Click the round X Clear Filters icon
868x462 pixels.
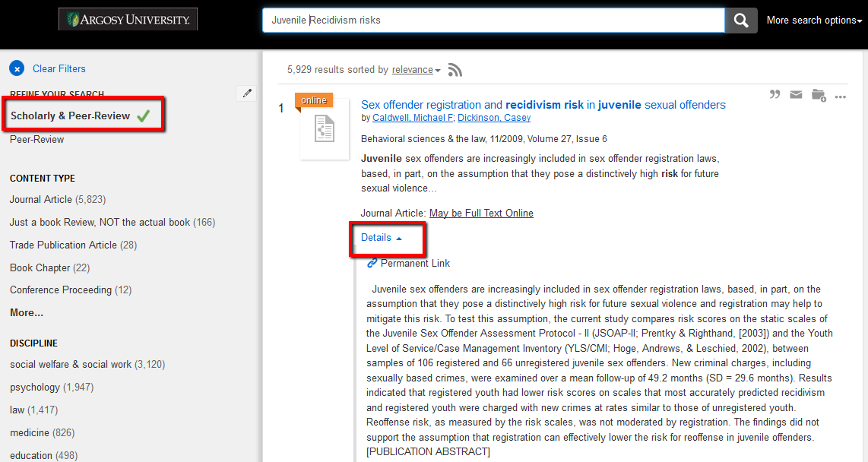[x=17, y=68]
